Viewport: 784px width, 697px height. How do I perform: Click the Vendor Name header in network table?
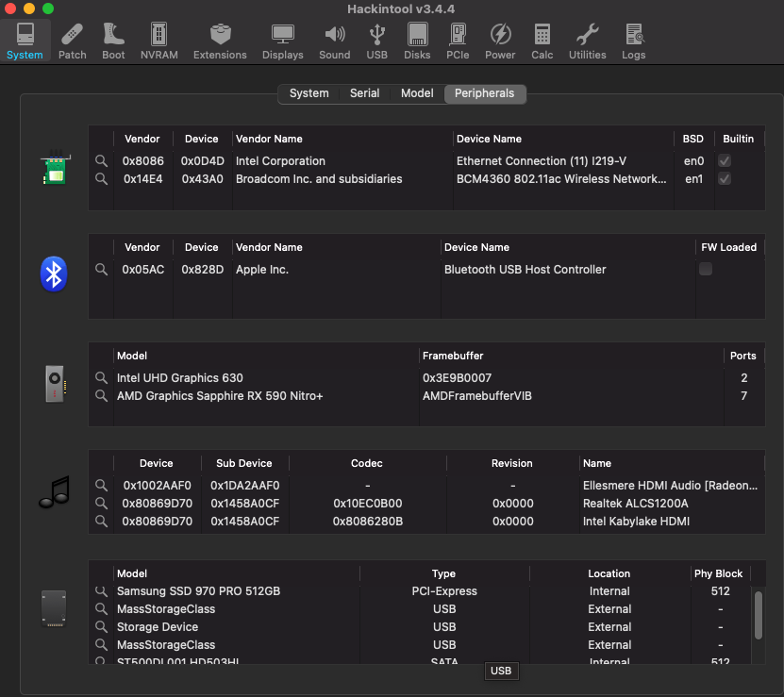269,139
